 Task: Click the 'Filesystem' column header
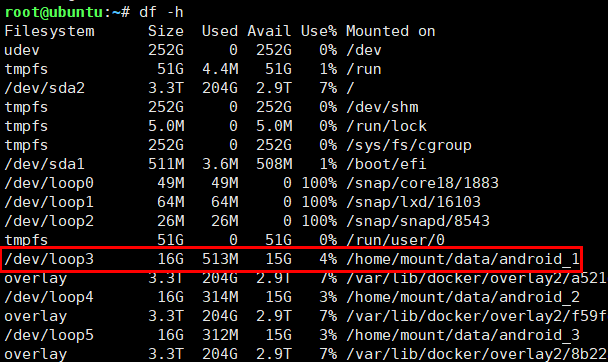pyautogui.click(x=49, y=31)
